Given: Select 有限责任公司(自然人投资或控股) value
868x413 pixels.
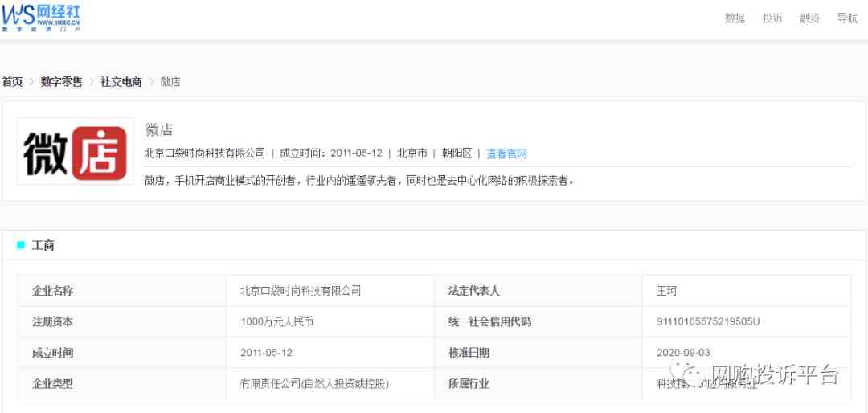Looking at the screenshot, I should (314, 383).
